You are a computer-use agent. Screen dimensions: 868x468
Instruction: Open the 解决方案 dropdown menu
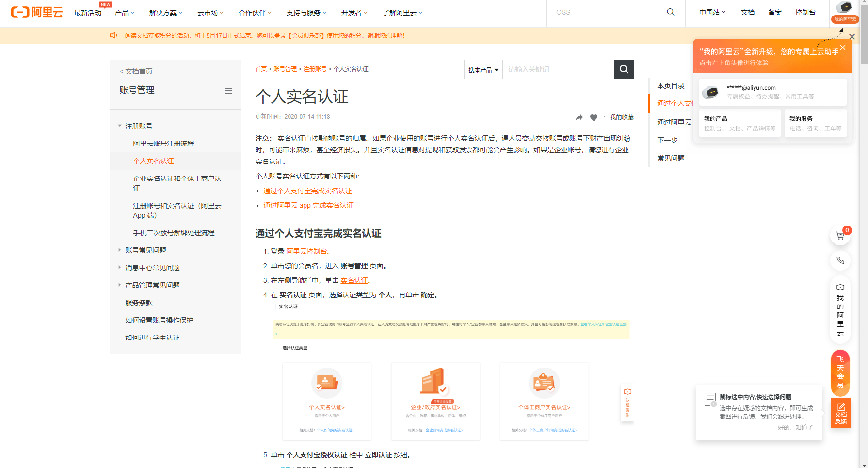(x=165, y=12)
